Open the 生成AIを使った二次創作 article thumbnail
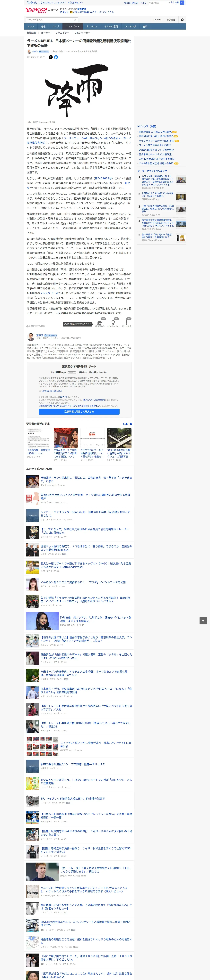This screenshot has width=210, height=980. click(66, 438)
